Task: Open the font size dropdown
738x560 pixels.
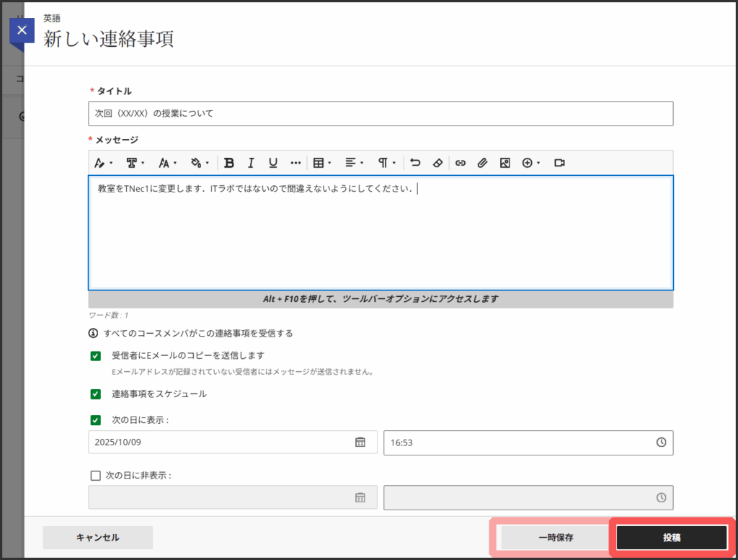Action: pyautogui.click(x=167, y=163)
